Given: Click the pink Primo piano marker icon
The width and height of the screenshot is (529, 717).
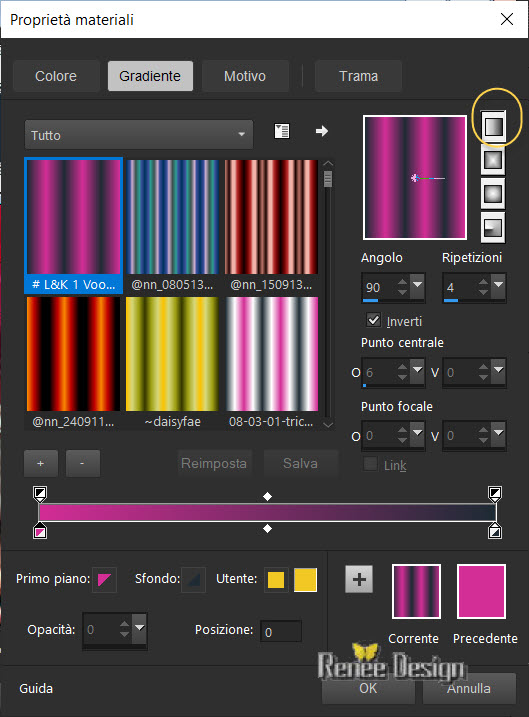Looking at the screenshot, I should pyautogui.click(x=104, y=580).
